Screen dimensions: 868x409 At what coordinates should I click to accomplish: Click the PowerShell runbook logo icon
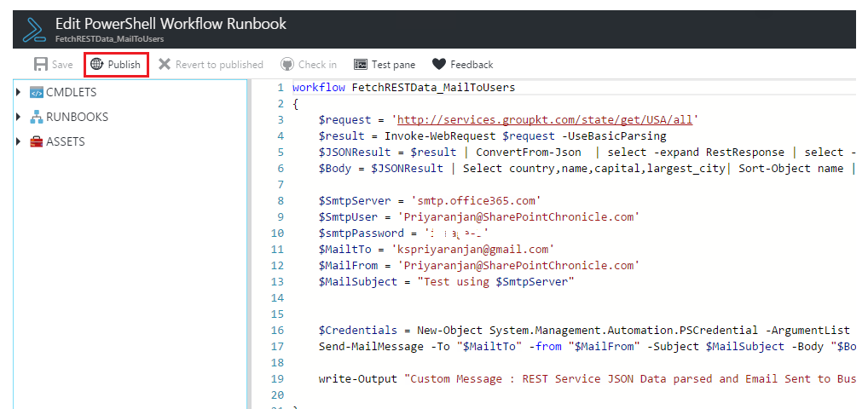34,29
